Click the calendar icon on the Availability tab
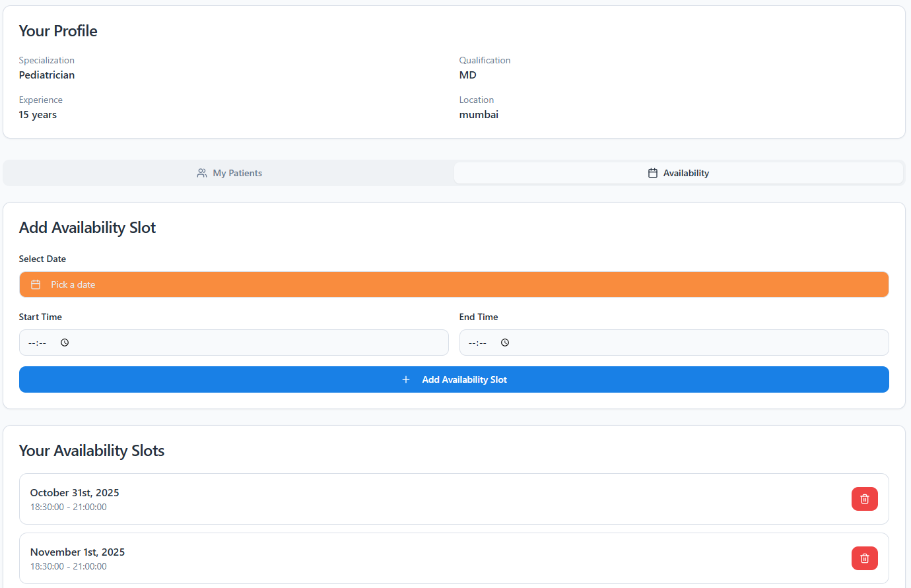 (x=652, y=172)
